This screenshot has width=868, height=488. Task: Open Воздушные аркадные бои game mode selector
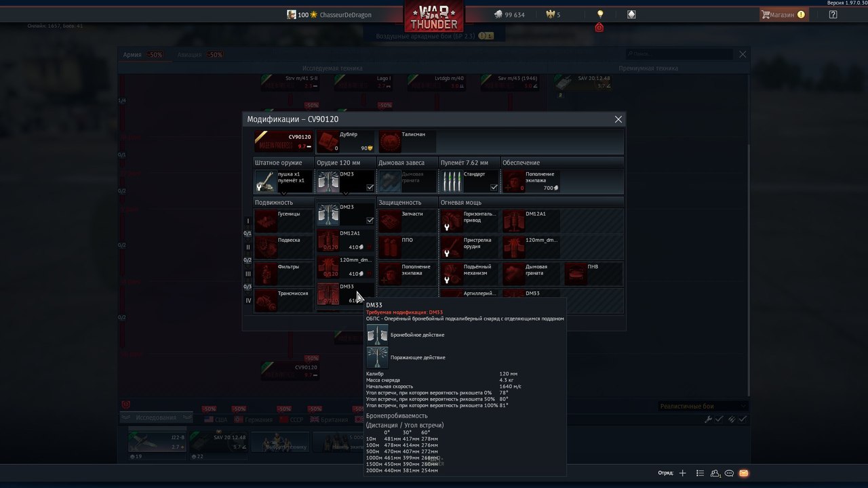[434, 35]
